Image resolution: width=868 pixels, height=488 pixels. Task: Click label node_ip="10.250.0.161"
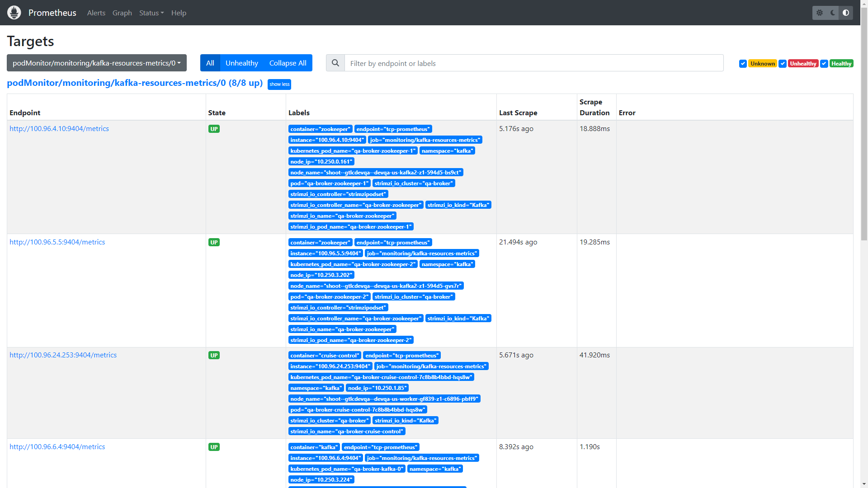click(321, 162)
